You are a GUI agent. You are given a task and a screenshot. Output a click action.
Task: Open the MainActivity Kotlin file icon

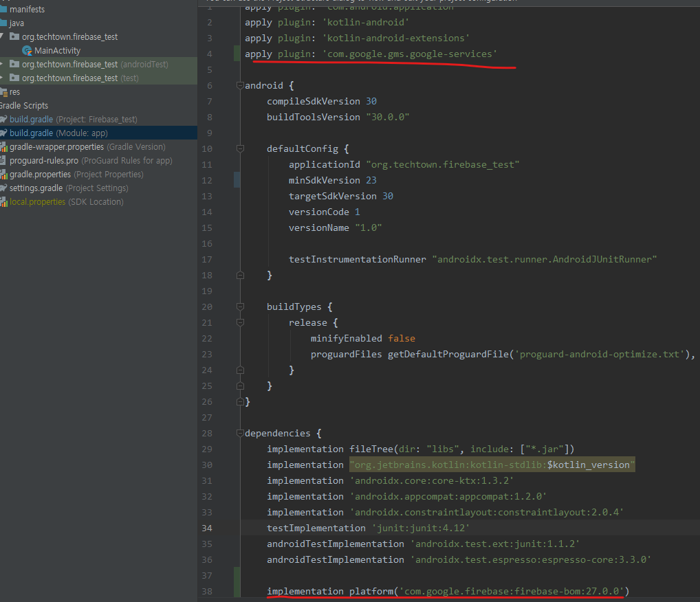(x=27, y=51)
